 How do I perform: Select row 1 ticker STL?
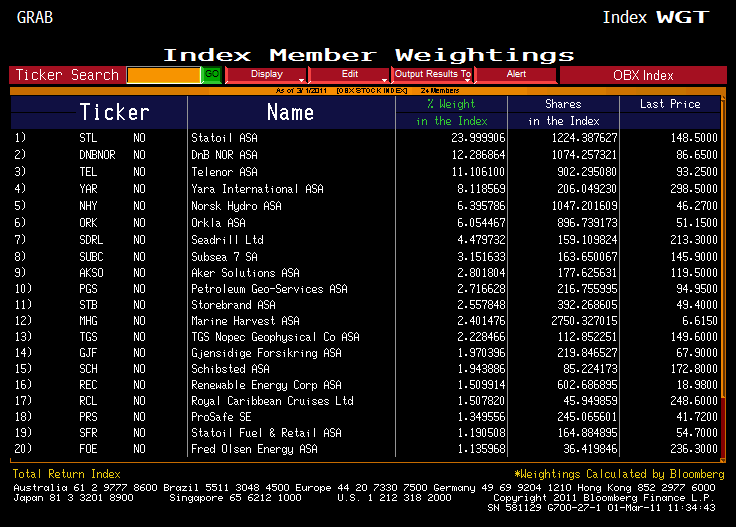[x=88, y=138]
